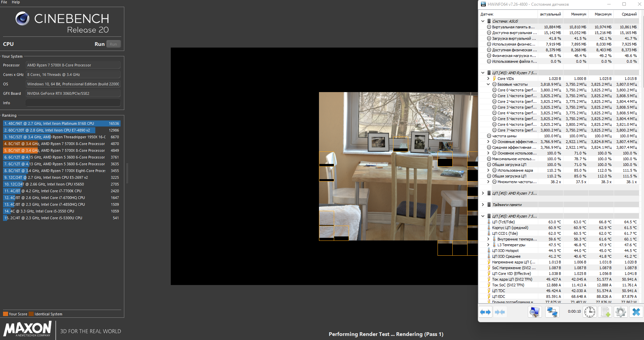Click the clock icon beside Core 0 Частота
This screenshot has height=340, width=644.
click(494, 90)
